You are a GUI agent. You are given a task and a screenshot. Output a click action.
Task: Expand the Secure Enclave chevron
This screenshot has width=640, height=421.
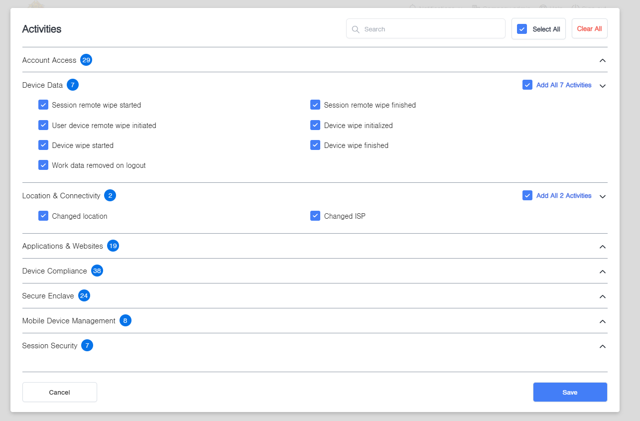pyautogui.click(x=602, y=296)
